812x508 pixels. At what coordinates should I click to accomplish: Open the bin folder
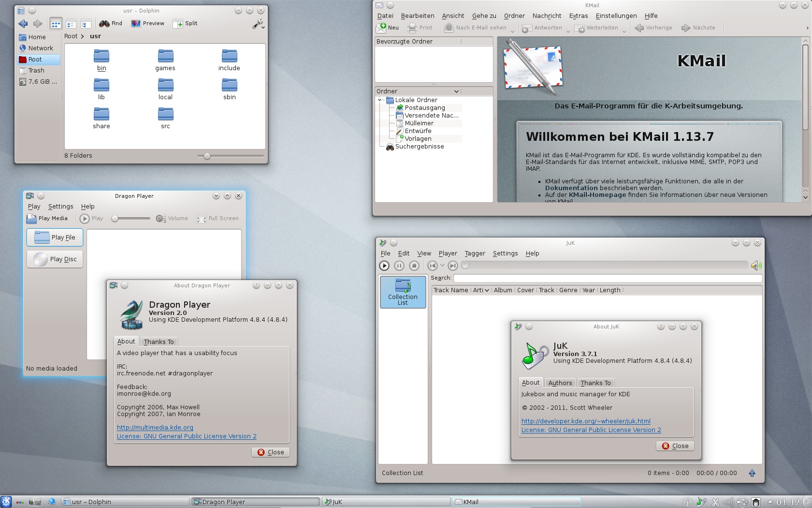point(101,60)
